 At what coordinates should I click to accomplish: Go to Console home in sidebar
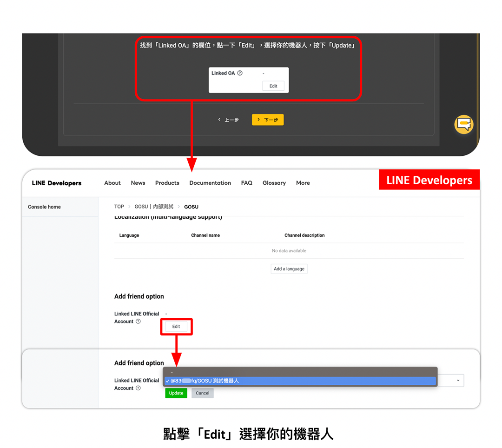click(x=44, y=207)
